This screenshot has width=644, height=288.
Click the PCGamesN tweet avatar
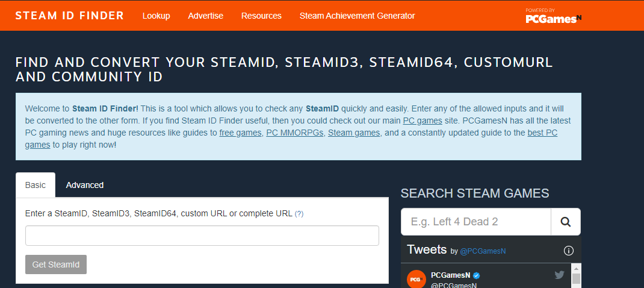416,279
